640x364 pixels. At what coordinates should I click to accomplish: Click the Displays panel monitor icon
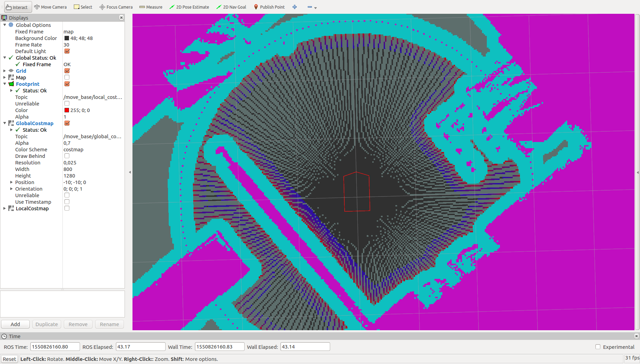[4, 18]
